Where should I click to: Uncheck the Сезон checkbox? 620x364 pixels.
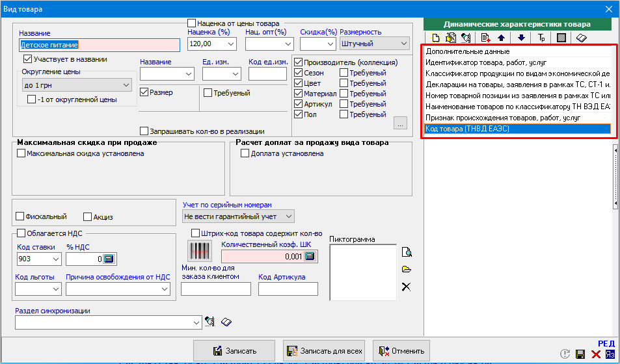[299, 73]
